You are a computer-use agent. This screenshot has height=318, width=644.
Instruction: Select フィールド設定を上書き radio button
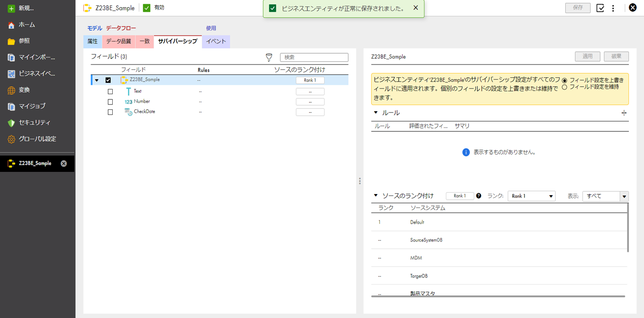click(564, 81)
